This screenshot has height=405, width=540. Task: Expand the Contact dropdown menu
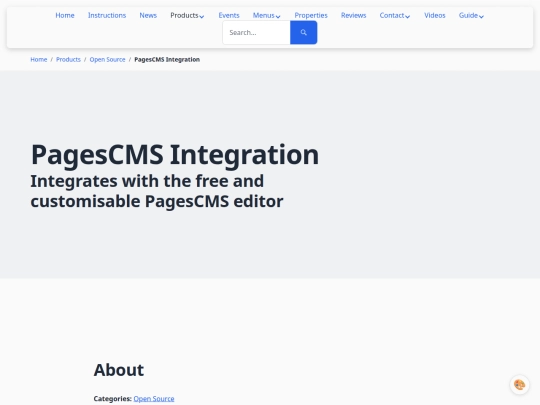click(395, 15)
